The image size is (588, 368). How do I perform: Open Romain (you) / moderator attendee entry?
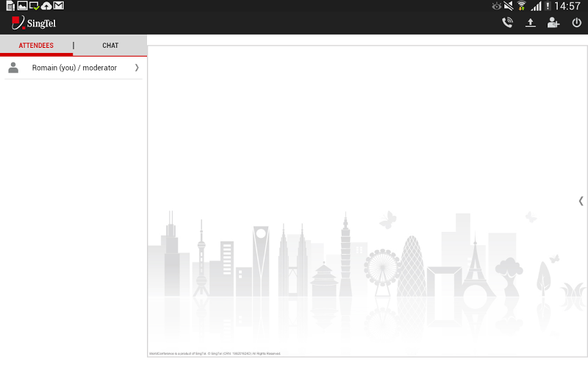tap(73, 68)
